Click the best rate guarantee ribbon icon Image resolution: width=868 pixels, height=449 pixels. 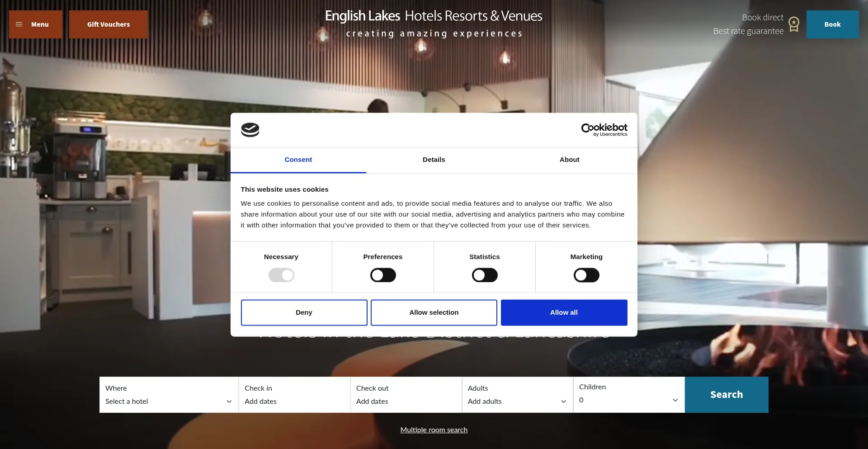(794, 24)
